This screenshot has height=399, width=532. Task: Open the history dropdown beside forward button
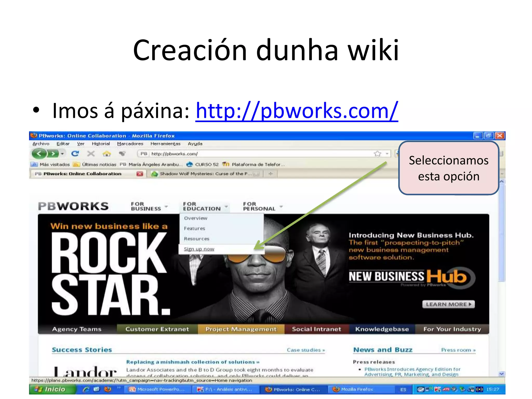62,154
